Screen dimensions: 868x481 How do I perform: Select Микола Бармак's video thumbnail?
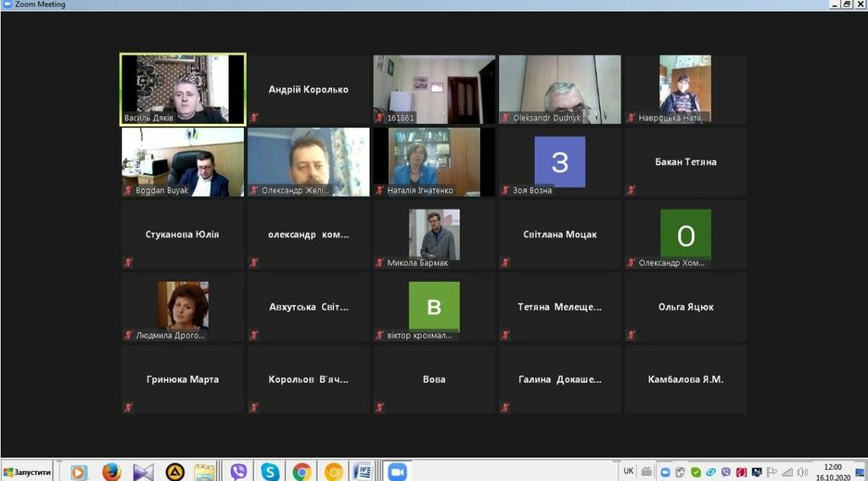pyautogui.click(x=434, y=233)
